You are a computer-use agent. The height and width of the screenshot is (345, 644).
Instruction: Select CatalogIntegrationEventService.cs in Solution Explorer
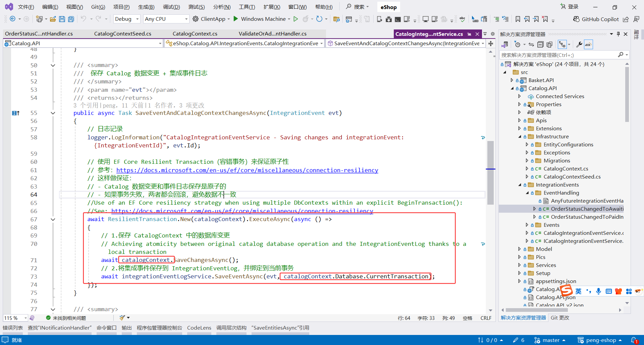tap(584, 233)
